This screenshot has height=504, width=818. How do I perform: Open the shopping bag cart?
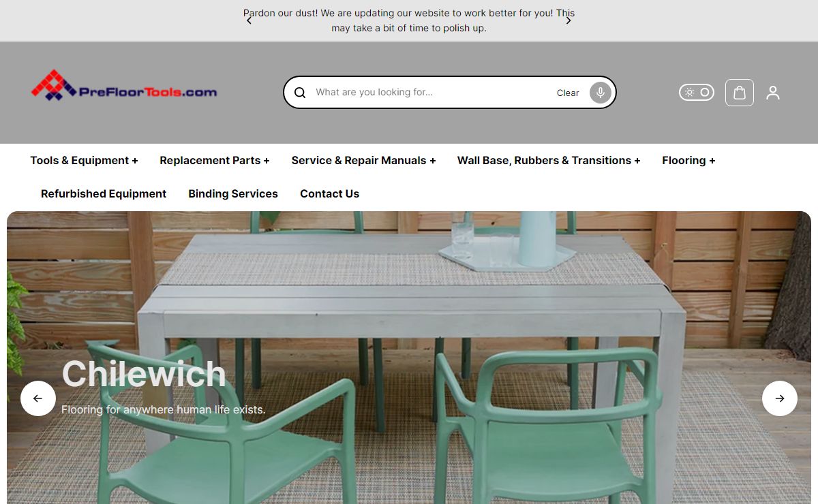pos(740,93)
